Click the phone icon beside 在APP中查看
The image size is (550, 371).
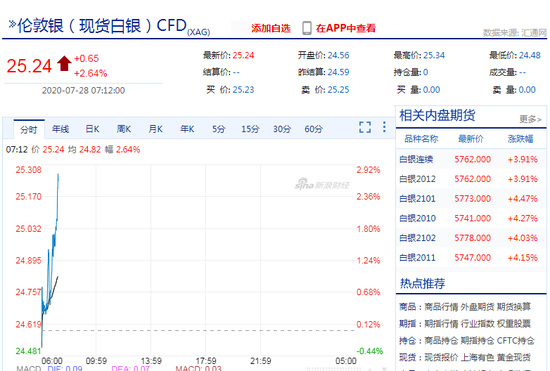(x=307, y=28)
